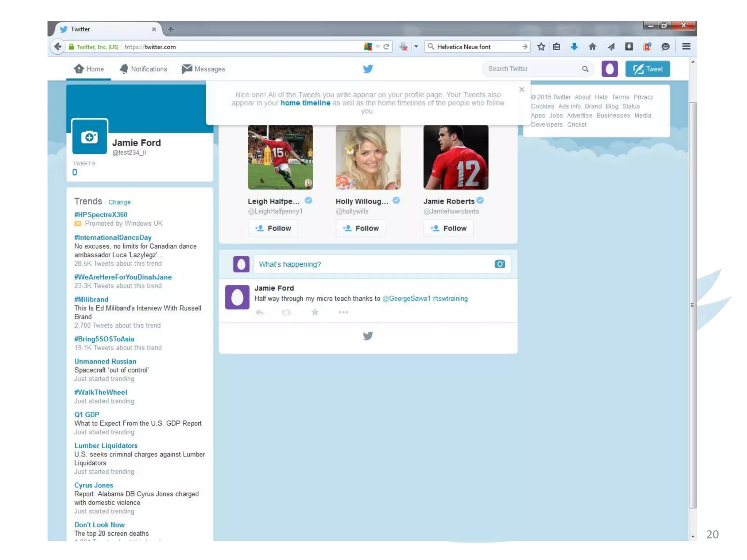Image resolution: width=747 pixels, height=560 pixels.
Task: Open the tweet's more options ellipsis
Action: [343, 312]
